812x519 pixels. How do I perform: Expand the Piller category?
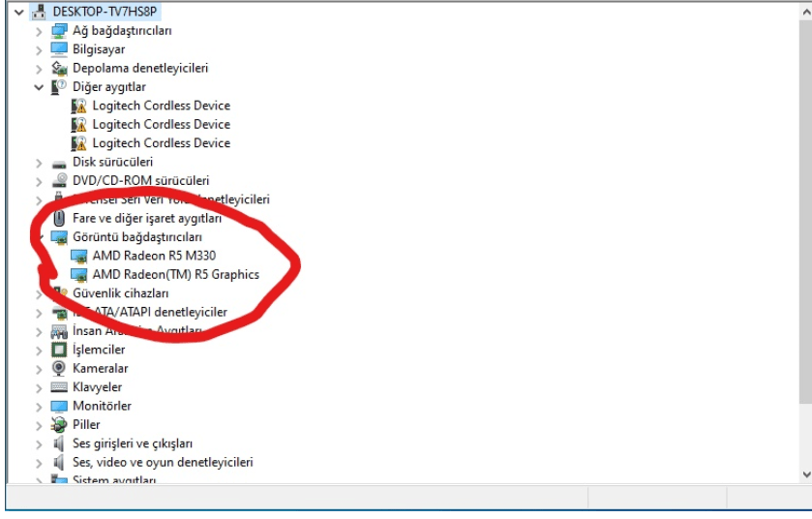pos(39,426)
